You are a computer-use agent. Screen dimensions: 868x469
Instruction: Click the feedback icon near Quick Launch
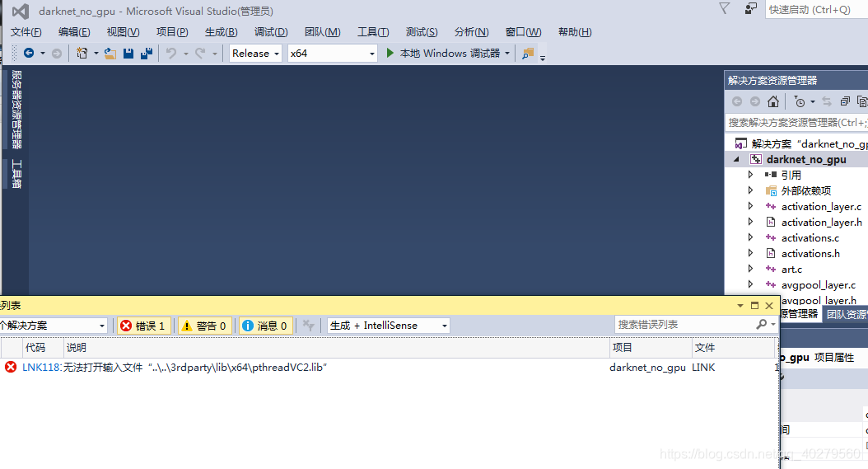[750, 9]
